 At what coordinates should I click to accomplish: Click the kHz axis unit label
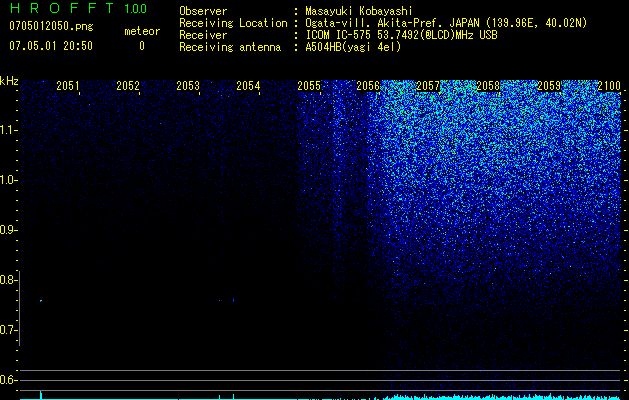(x=9, y=81)
